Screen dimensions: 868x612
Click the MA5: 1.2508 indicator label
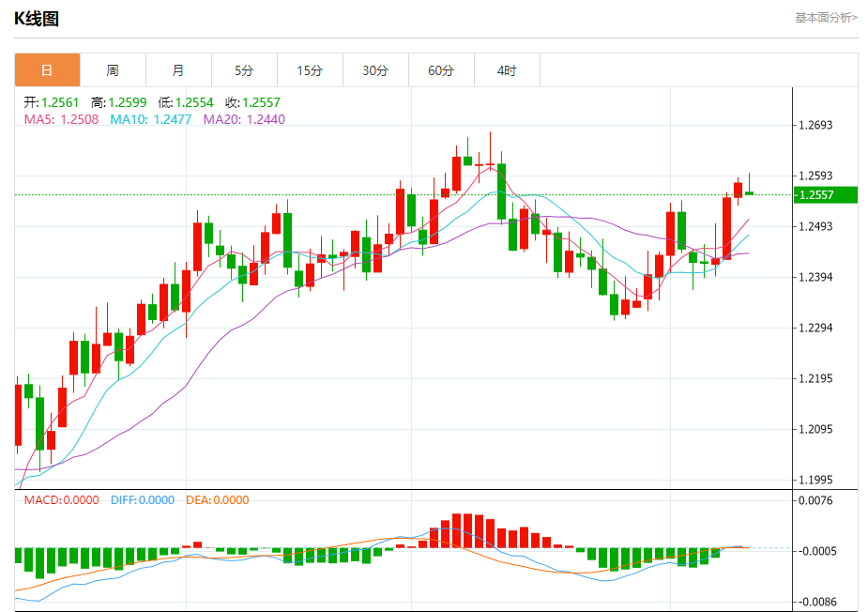tap(61, 119)
